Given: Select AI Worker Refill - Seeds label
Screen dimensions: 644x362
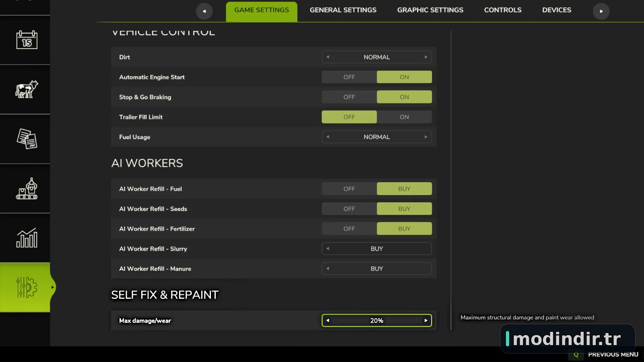Looking at the screenshot, I should pos(153,209).
